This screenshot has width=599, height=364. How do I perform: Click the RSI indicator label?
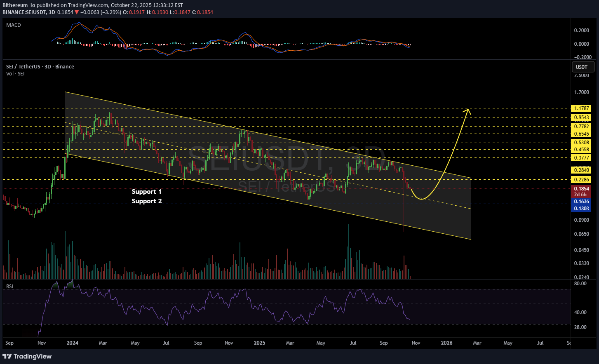[9, 286]
